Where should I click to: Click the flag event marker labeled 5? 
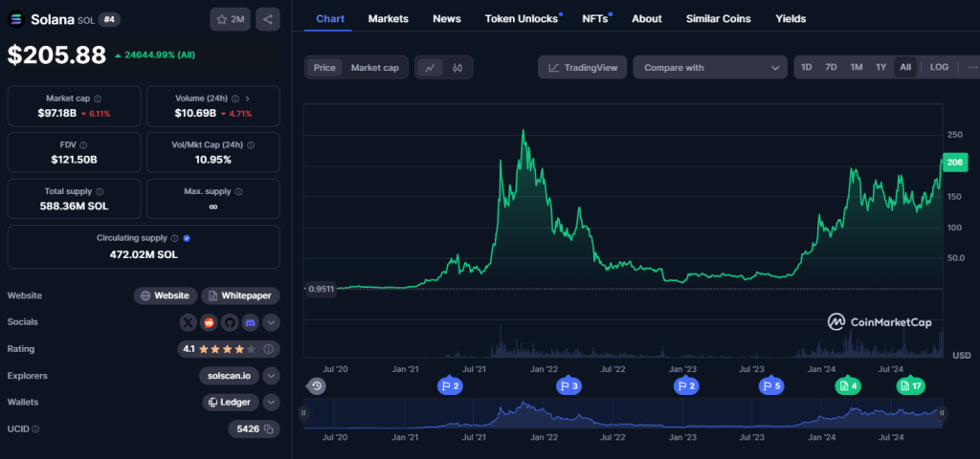click(772, 386)
